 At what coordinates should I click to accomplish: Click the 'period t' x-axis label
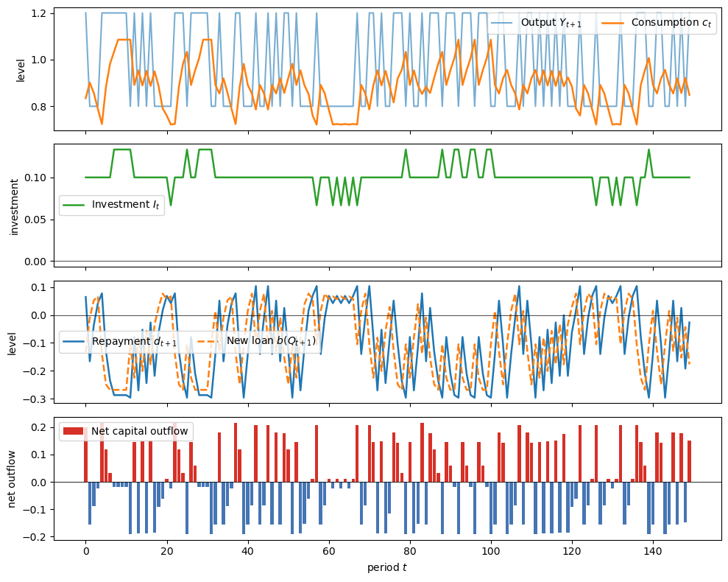coord(387,567)
